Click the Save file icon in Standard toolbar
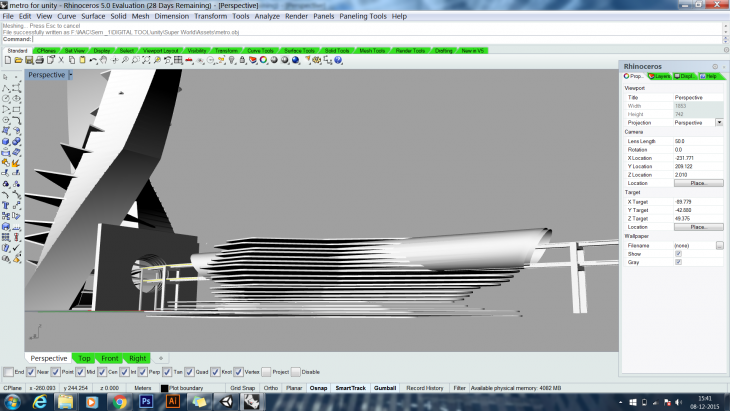This screenshot has height=411, width=730. (x=29, y=60)
